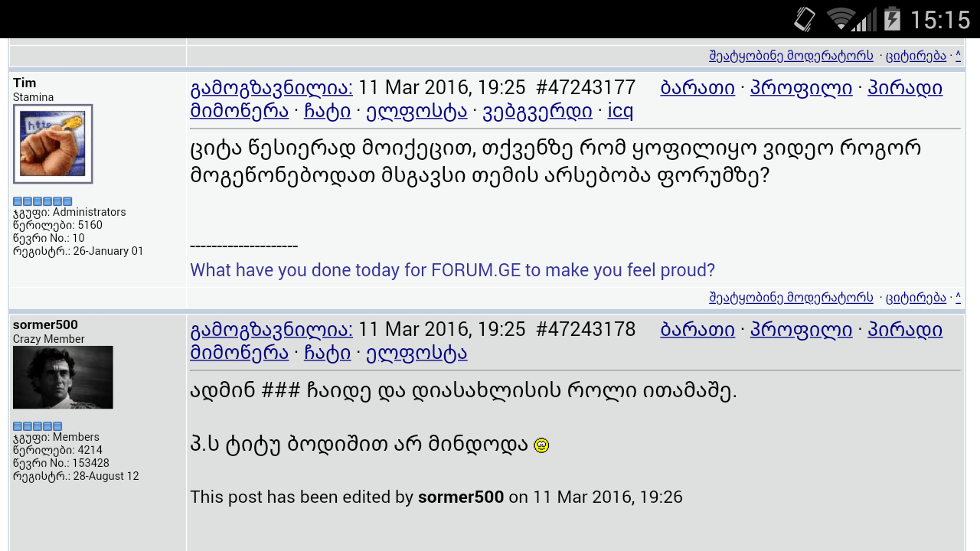Tap the screen rotation icon in status bar

pos(805,18)
